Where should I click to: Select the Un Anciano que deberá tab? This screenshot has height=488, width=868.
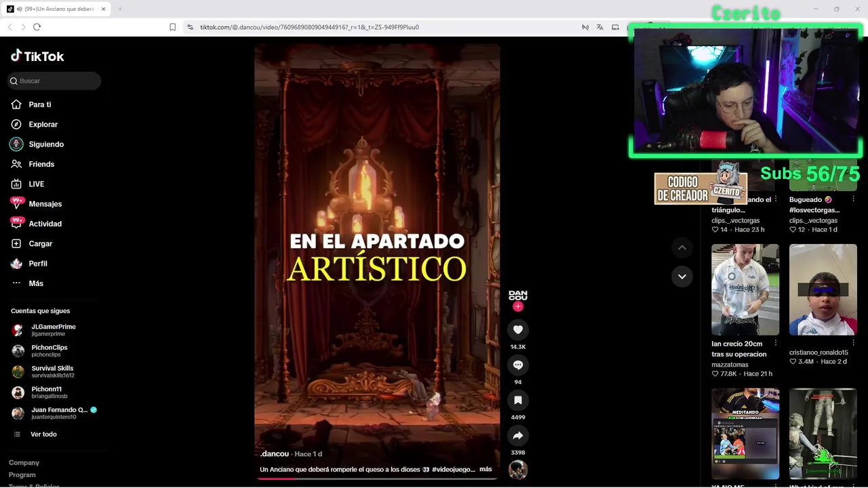[57, 9]
